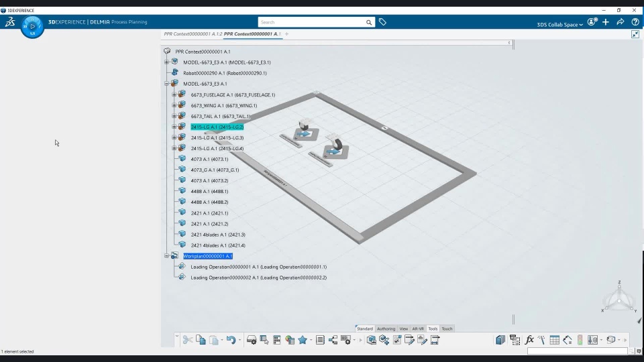This screenshot has width=644, height=362.
Task: Select the 2421 4blades A.1 (2421.3) item
Action: (218, 235)
